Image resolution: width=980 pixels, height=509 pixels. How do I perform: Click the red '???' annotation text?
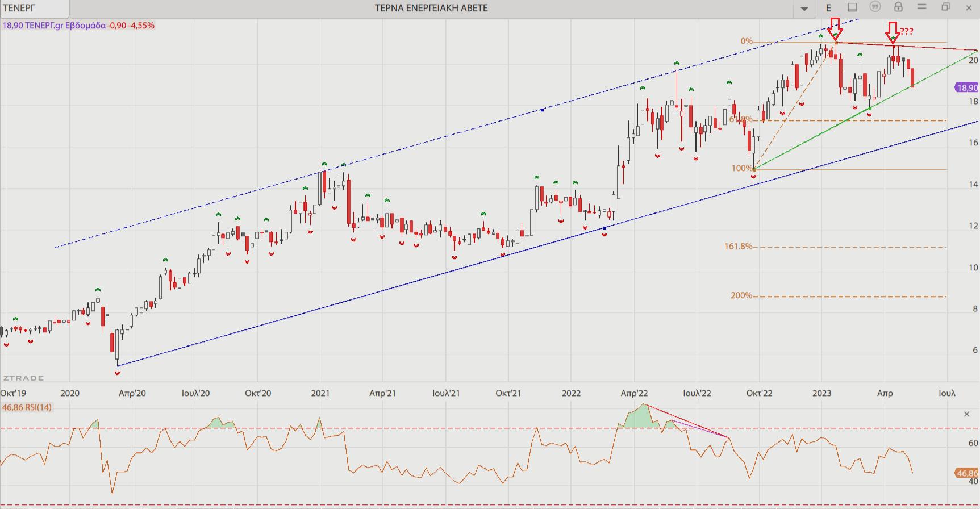point(907,31)
